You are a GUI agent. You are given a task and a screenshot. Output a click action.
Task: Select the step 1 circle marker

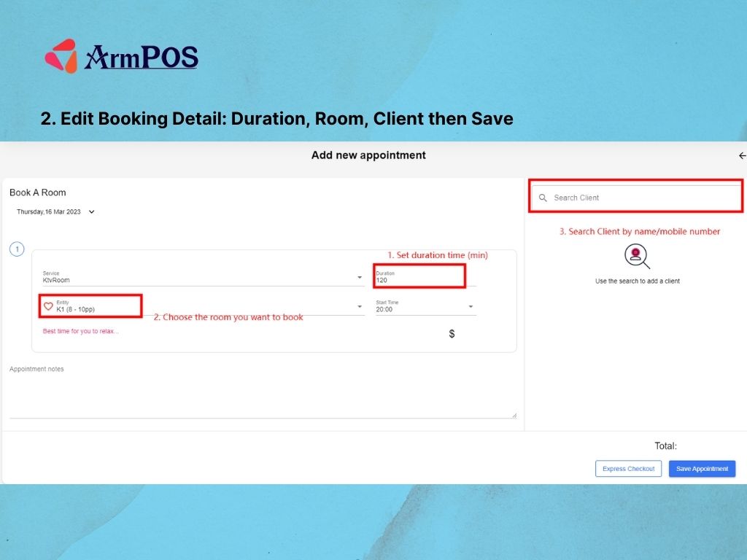[x=17, y=249]
